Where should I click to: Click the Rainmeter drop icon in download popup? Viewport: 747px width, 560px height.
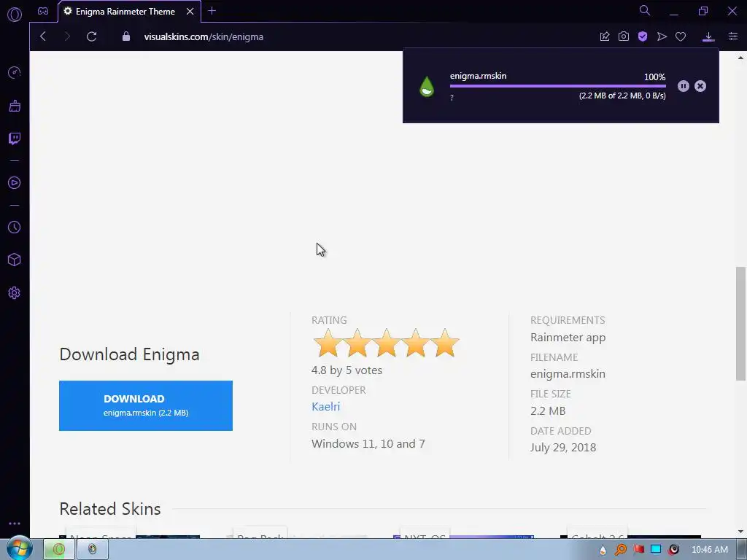tap(427, 87)
